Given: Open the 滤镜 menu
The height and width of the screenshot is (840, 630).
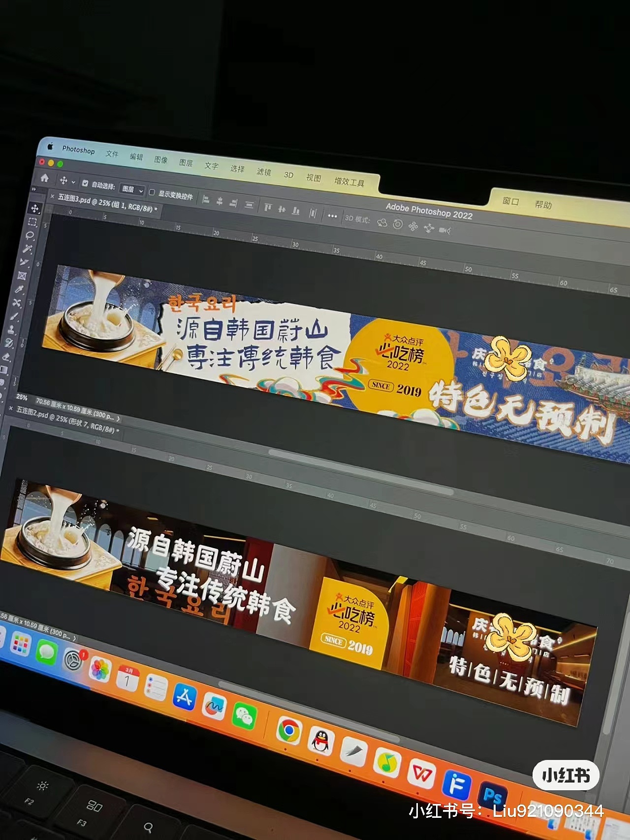Looking at the screenshot, I should 264,172.
